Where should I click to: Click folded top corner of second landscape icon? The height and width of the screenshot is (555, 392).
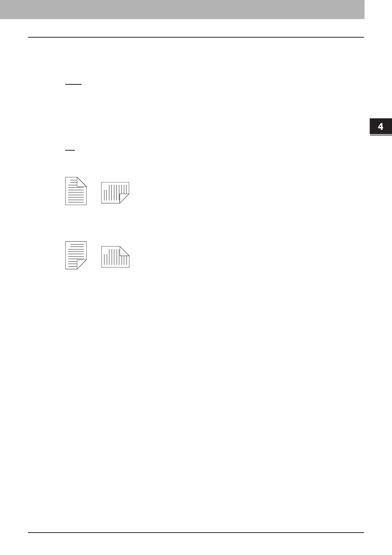(x=124, y=251)
